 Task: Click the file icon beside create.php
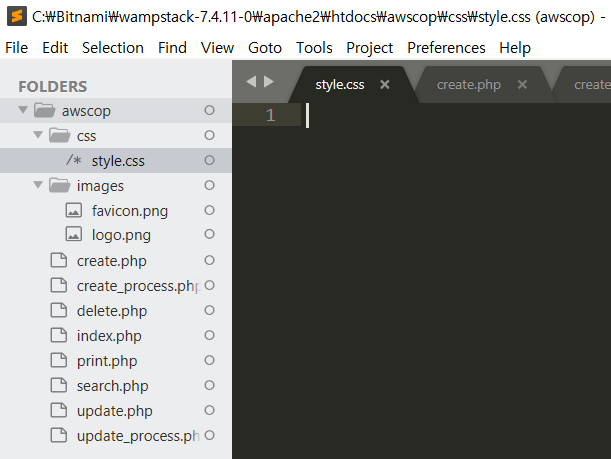(59, 260)
